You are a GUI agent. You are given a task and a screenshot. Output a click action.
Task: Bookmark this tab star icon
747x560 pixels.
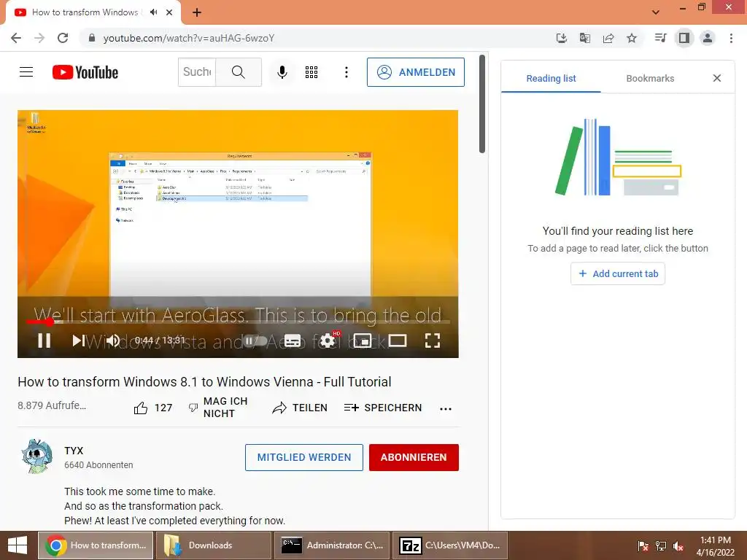click(x=632, y=38)
